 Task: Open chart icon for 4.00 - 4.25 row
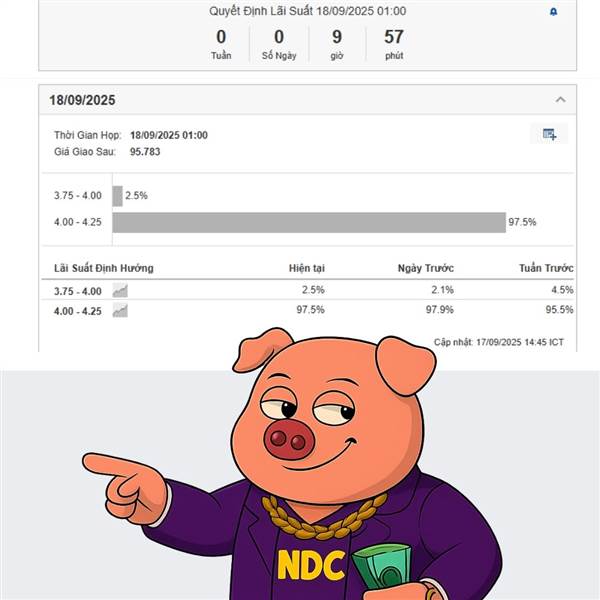pos(120,310)
